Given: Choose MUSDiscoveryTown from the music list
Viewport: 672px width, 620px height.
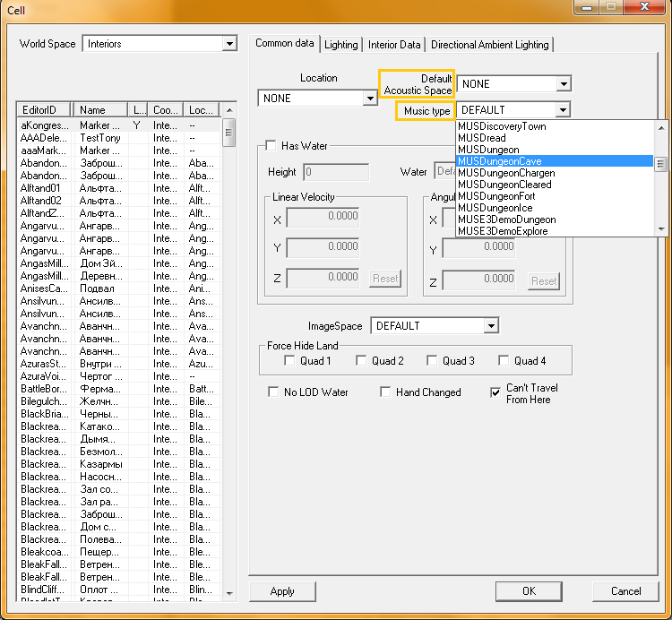Looking at the screenshot, I should (555, 126).
